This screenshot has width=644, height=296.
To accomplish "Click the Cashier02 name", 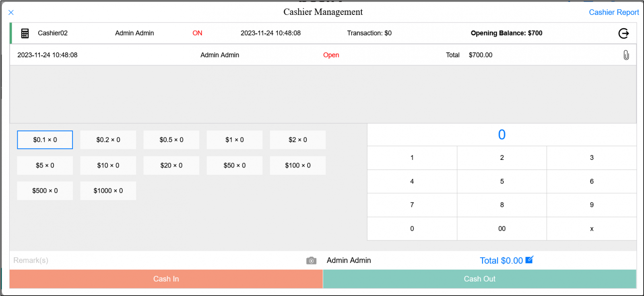I will click(53, 33).
